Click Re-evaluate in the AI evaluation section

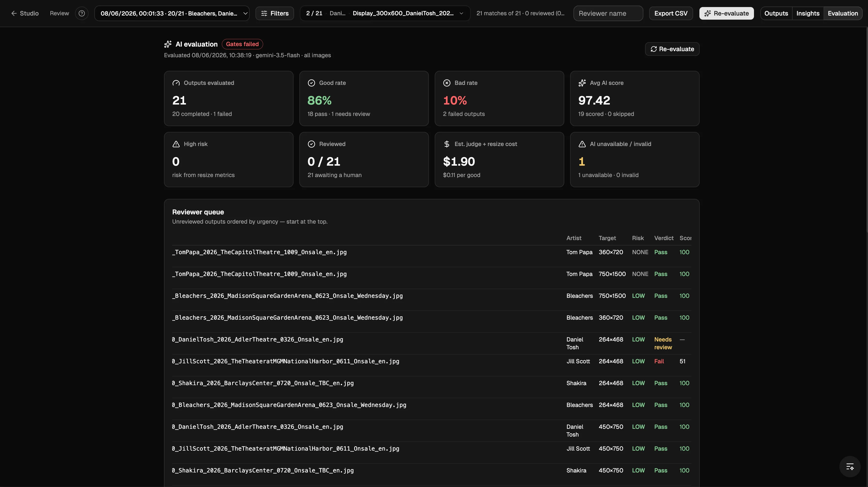click(672, 49)
